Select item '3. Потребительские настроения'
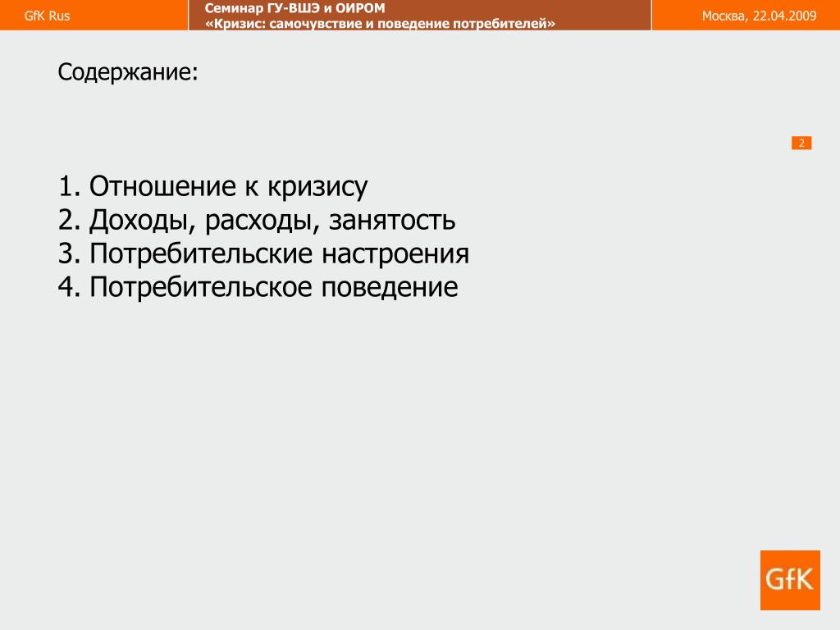 coord(263,253)
